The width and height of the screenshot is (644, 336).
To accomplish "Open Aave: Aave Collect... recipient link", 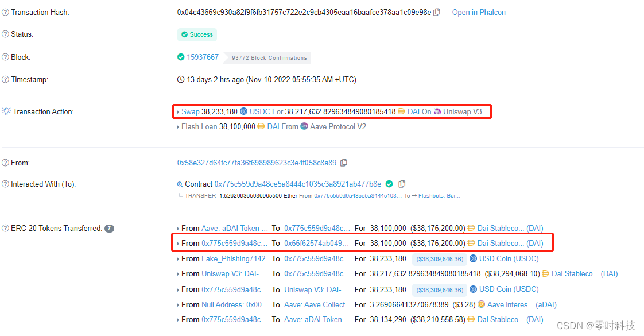I will click(318, 305).
